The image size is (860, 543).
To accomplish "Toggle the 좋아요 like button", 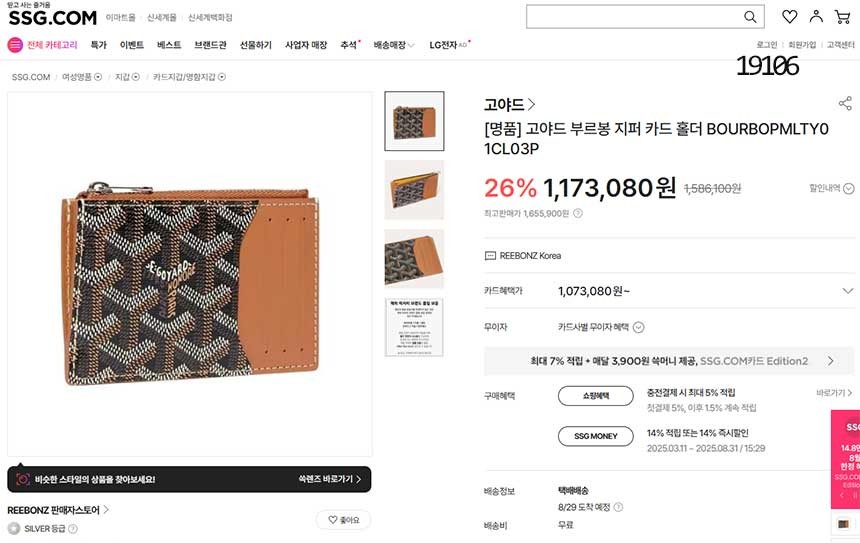I will click(344, 520).
